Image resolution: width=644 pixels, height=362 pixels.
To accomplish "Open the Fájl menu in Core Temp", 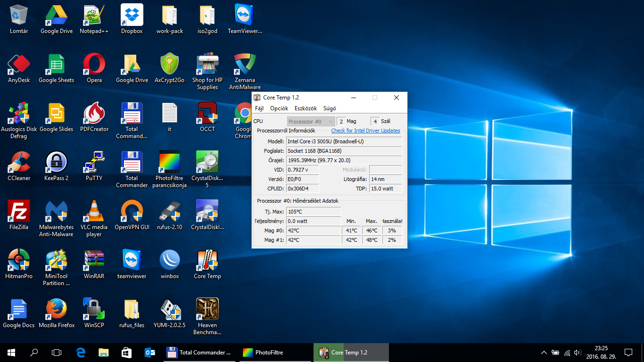I will click(x=259, y=108).
